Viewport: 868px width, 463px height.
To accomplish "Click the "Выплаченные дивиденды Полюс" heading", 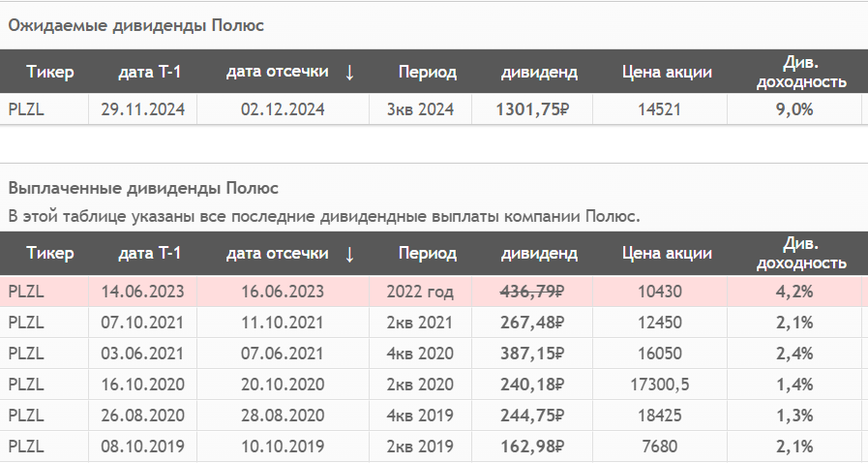I will tap(143, 187).
